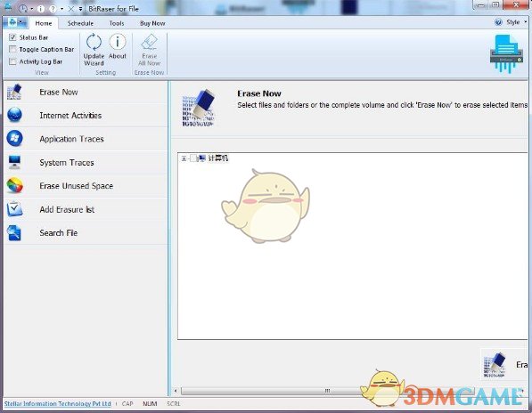Screen dimensions: 532x413
Task: Click the info icon in quick access toolbar
Action: pos(41,9)
